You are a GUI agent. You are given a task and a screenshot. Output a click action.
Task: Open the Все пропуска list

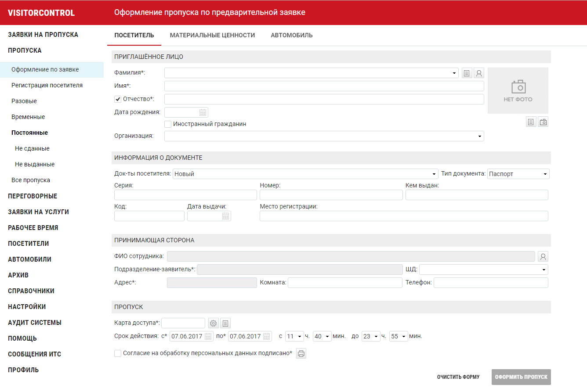[31, 180]
